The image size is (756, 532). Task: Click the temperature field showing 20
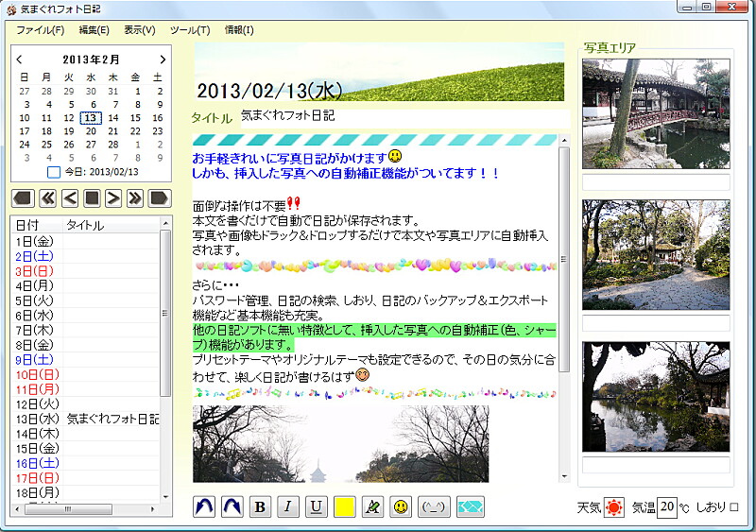[667, 506]
